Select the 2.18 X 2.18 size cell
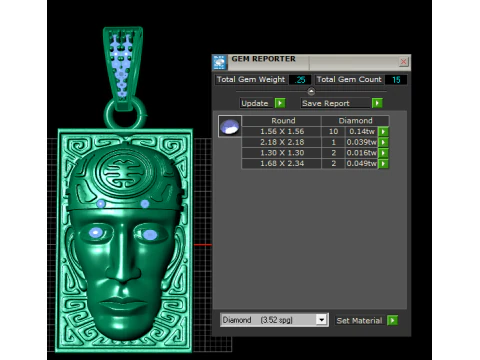Screen dimensions: 480x360 (282, 142)
